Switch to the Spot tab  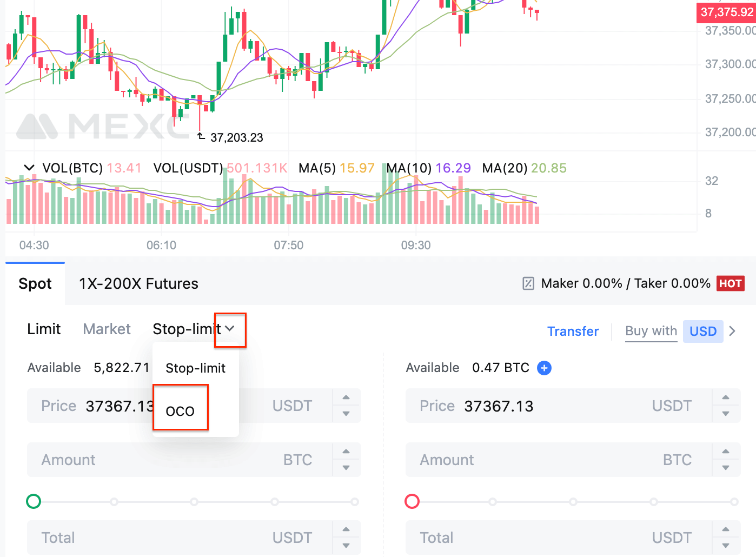coord(35,284)
